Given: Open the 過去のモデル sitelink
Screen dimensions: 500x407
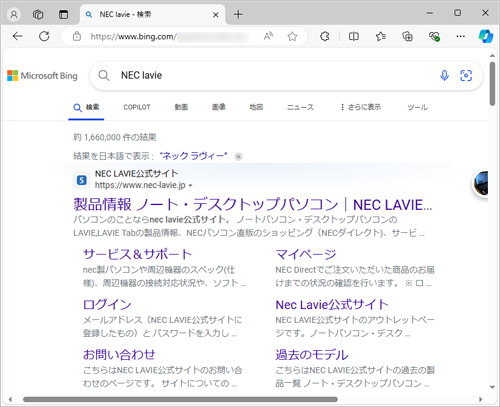Looking at the screenshot, I should pyautogui.click(x=312, y=355).
